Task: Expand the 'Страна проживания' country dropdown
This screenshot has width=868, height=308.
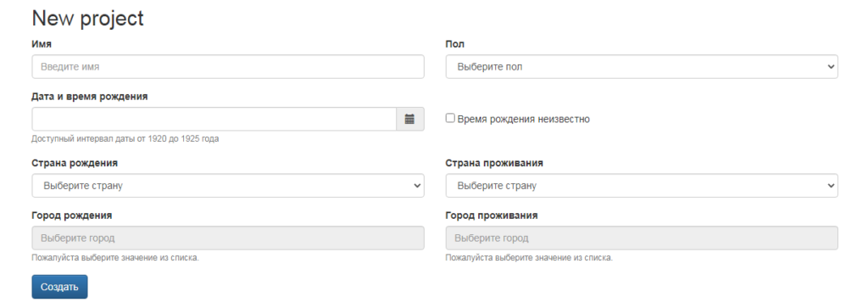Action: tap(642, 186)
